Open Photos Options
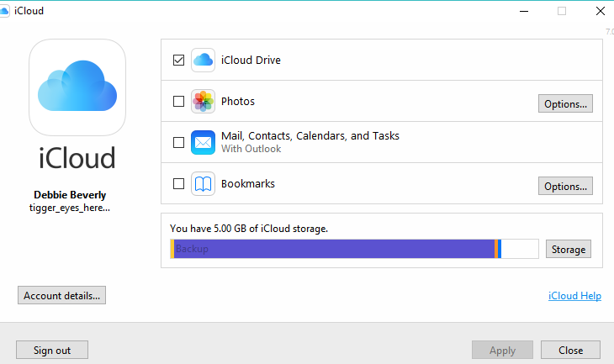 tap(565, 103)
